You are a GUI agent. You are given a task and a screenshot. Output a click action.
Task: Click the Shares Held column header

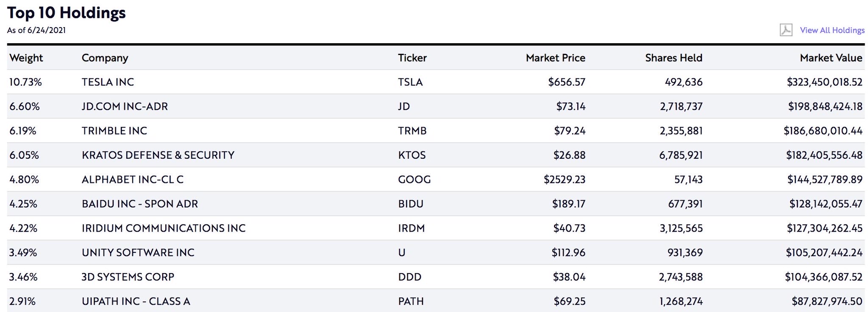pos(673,58)
